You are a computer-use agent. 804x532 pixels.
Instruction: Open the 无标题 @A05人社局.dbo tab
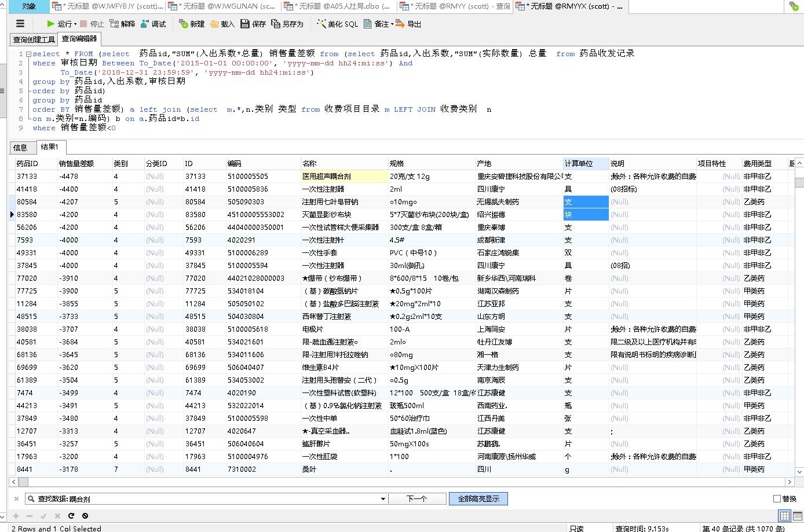tap(339, 6)
